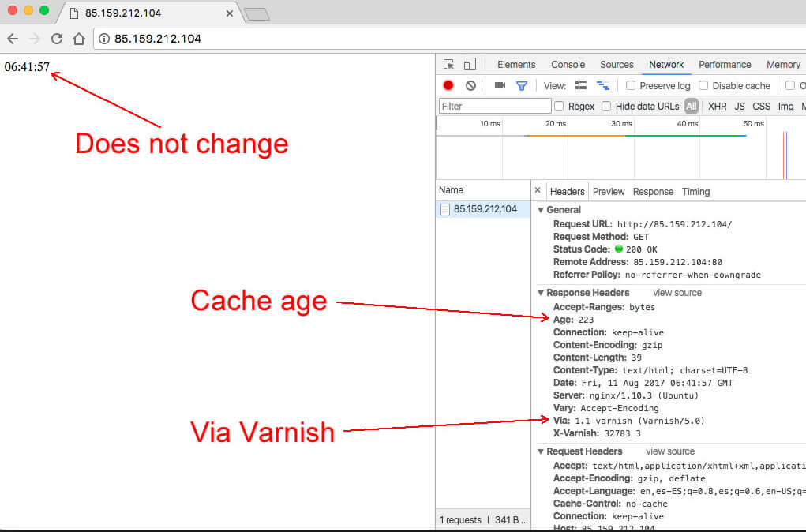
Task: Click the Date: Fri, 11 Aug 2017 header
Action: pyautogui.click(x=643, y=383)
